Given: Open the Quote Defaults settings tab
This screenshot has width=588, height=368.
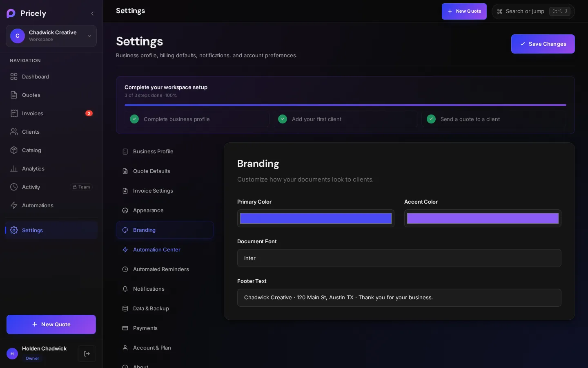Looking at the screenshot, I should [x=165, y=171].
